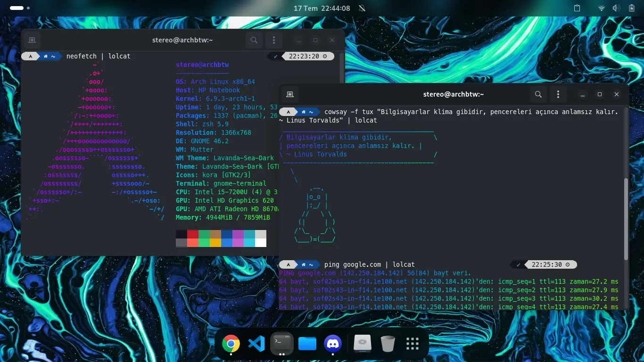Click the Wi-Fi status icon
This screenshot has width=644, height=362.
click(x=602, y=8)
